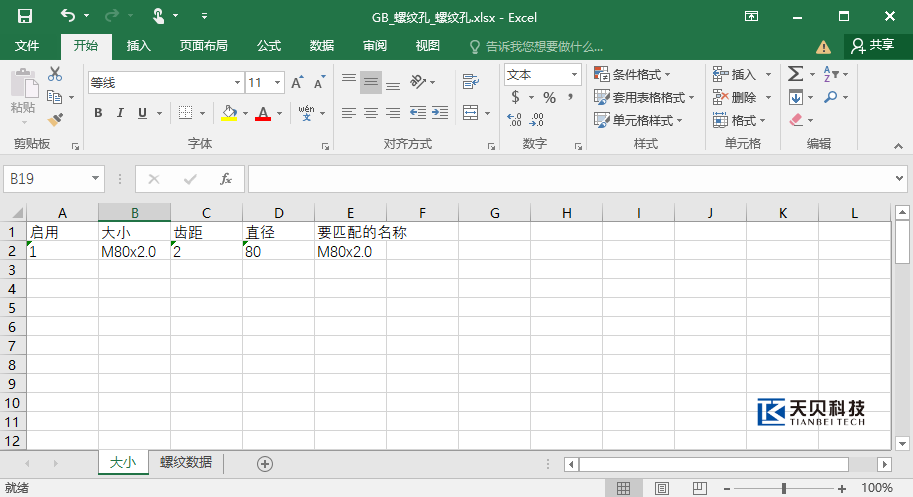Viewport: 913px width, 497px height.
Task: Select the Format Painter brush
Action: pos(55,119)
